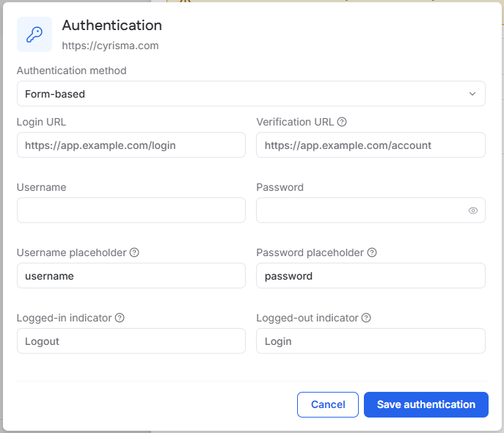This screenshot has width=504, height=433.
Task: Toggle password visibility with the eye icon
Action: (x=473, y=211)
